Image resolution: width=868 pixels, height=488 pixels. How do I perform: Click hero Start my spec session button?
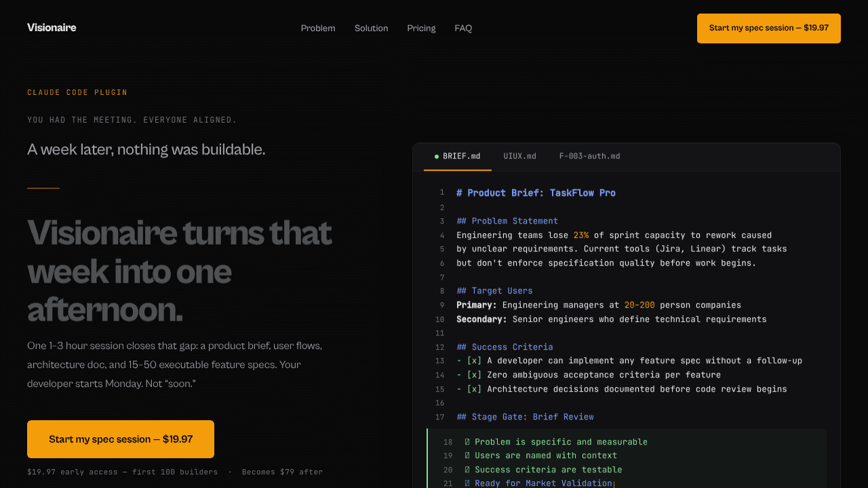coord(121,439)
